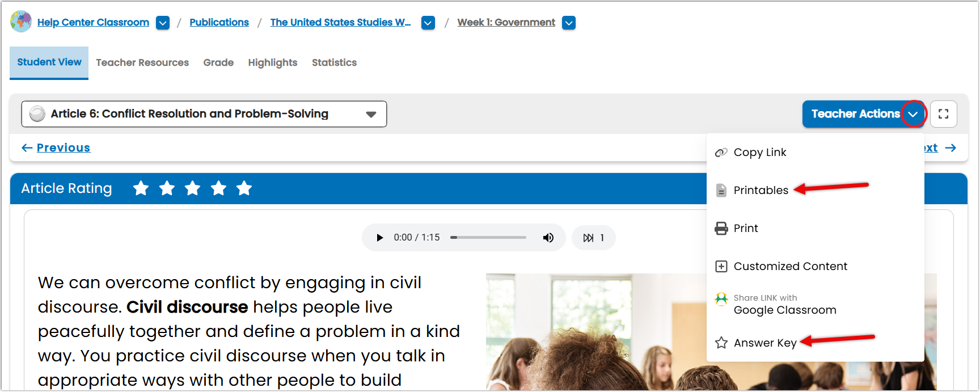Click the article completion circle indicator
Screen dimensions: 980x392
(x=37, y=114)
